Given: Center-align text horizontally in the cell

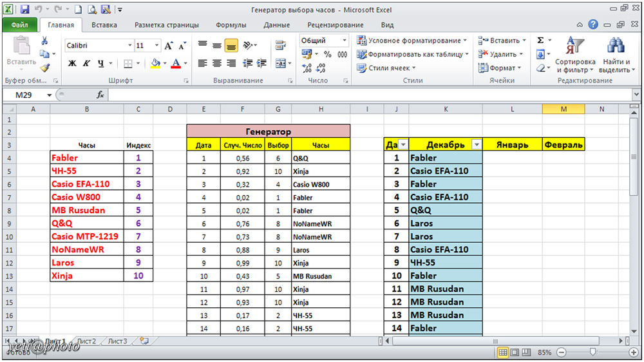Looking at the screenshot, I should pos(217,63).
